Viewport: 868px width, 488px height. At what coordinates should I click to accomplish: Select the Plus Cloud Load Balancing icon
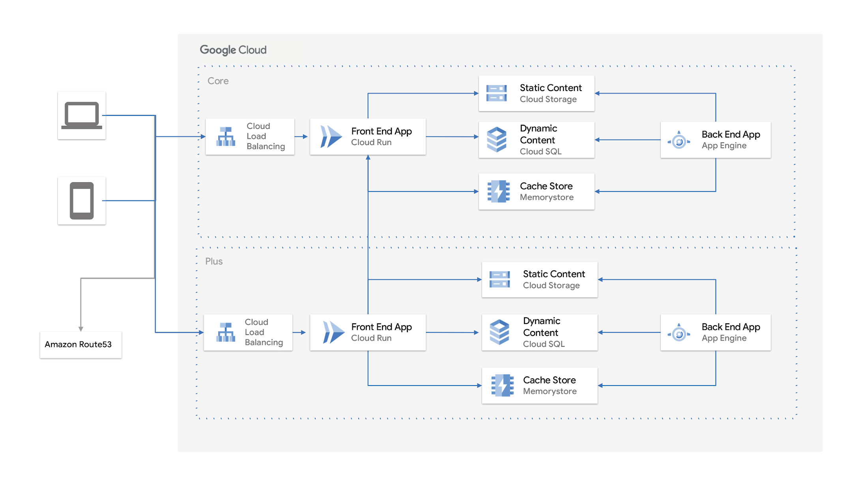click(x=226, y=332)
